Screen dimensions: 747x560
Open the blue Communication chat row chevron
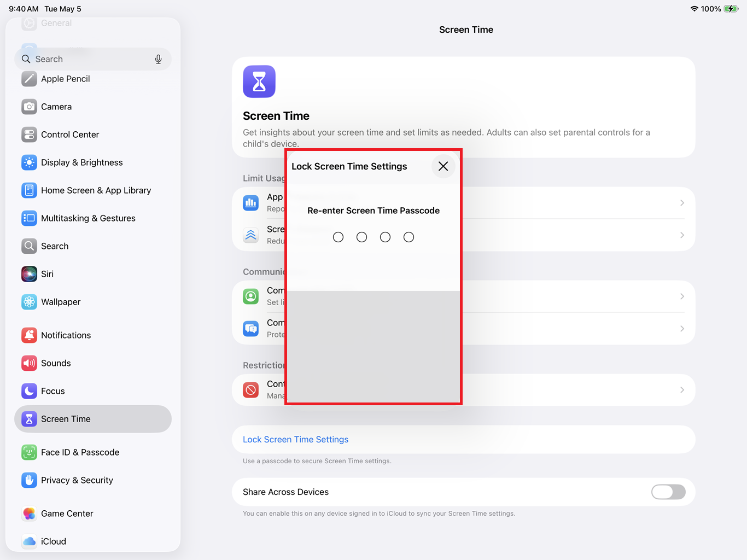point(682,329)
